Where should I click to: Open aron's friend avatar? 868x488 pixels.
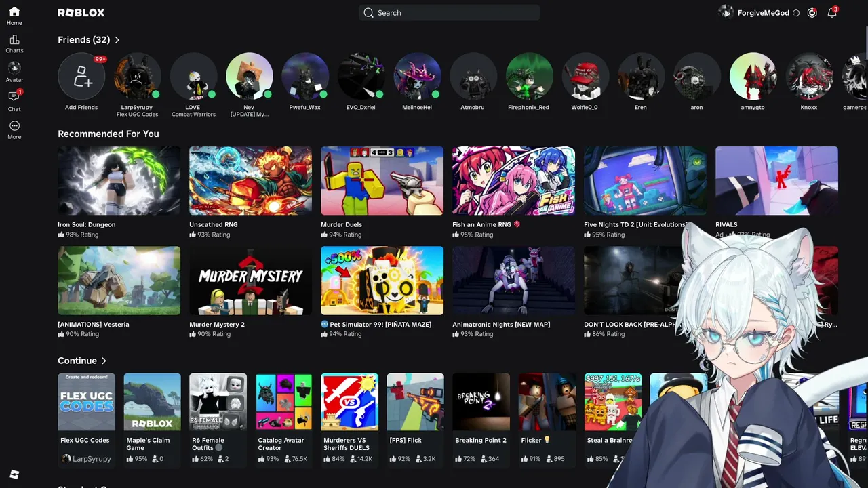pos(696,76)
